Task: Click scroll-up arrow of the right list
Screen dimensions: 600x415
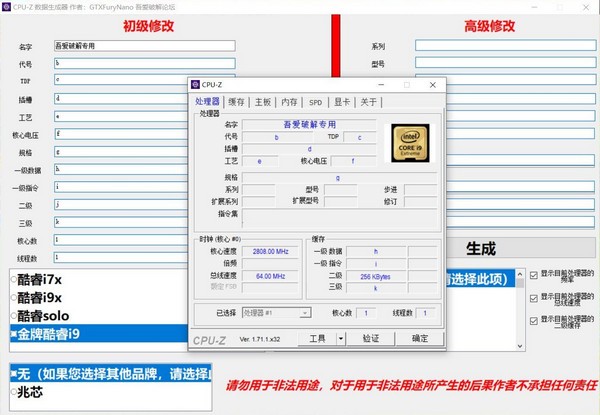Action: (x=520, y=274)
